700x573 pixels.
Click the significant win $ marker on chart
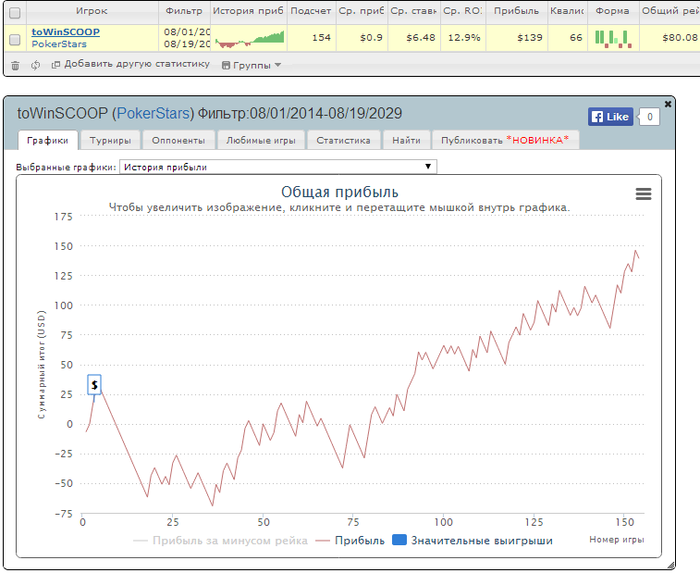pyautogui.click(x=94, y=385)
